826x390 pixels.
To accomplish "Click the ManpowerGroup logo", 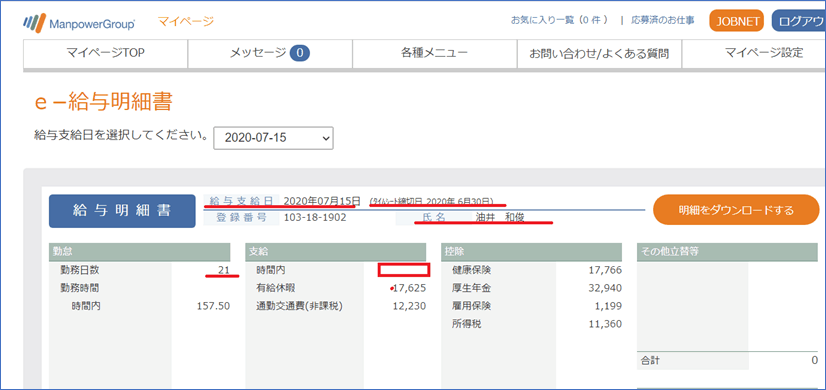I will 79,23.
